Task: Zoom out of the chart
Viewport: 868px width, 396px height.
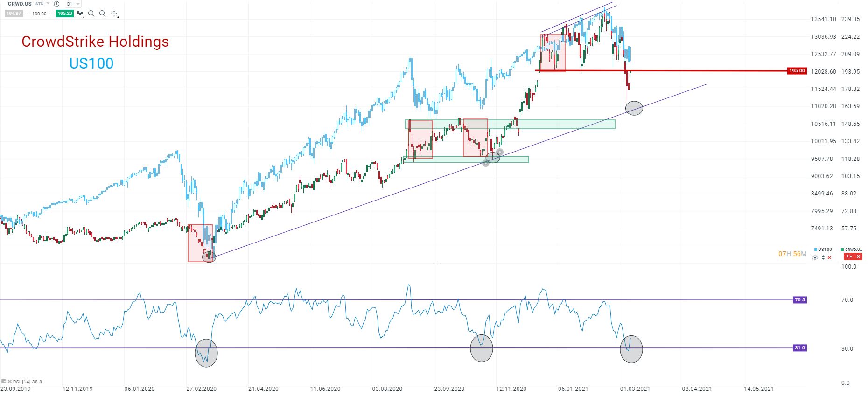Action: [91, 14]
